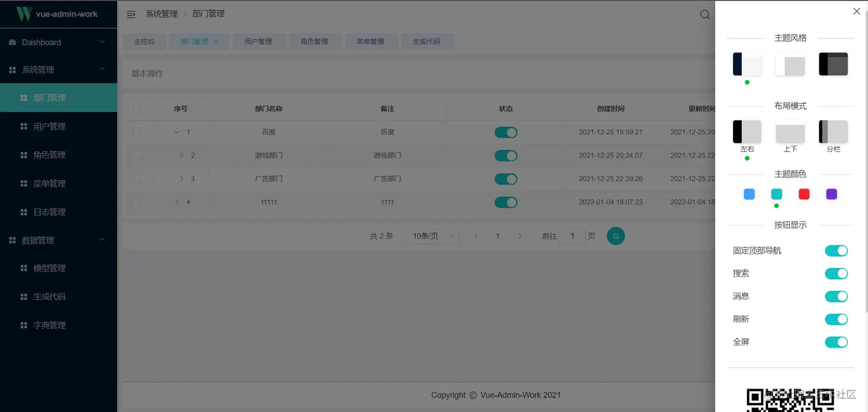Expand row 4 with its chevron
868x412 pixels.
pos(177,202)
